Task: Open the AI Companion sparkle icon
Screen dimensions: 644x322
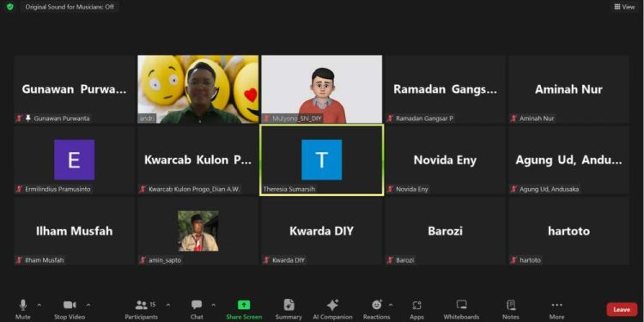Action: tap(332, 305)
